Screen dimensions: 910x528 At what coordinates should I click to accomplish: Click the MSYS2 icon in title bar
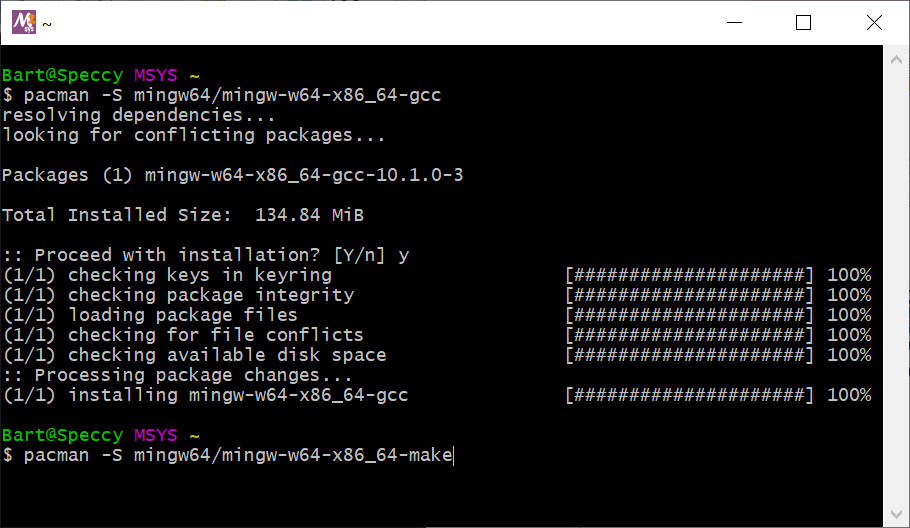point(24,23)
